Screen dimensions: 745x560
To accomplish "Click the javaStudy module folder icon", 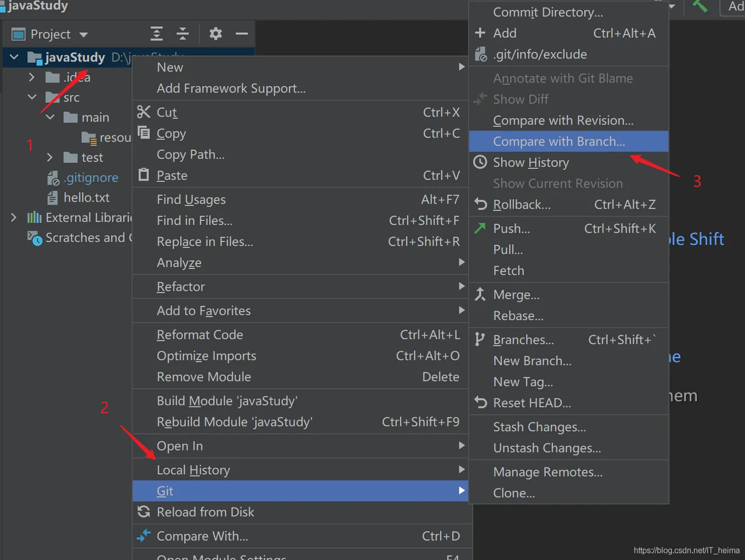I will [35, 57].
